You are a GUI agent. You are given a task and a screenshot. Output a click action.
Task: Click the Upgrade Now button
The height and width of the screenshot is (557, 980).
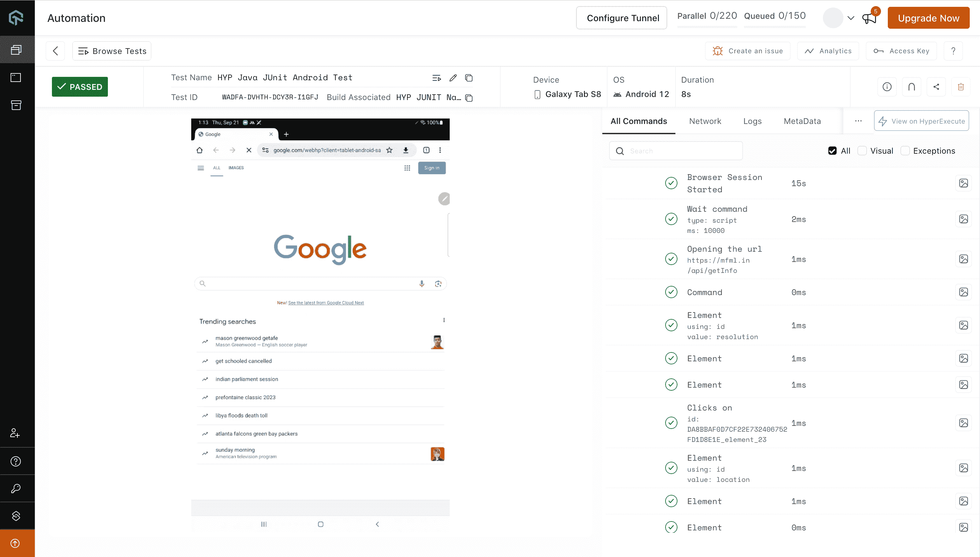[929, 17]
